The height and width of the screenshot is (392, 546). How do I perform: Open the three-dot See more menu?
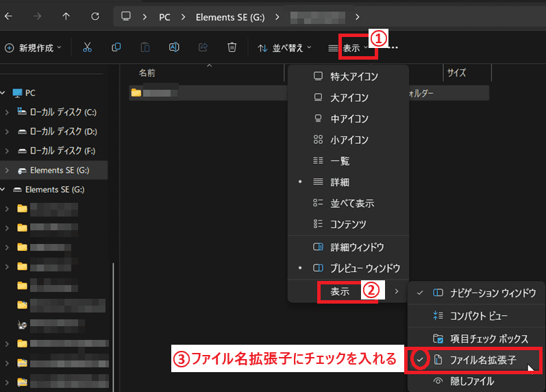pos(393,47)
